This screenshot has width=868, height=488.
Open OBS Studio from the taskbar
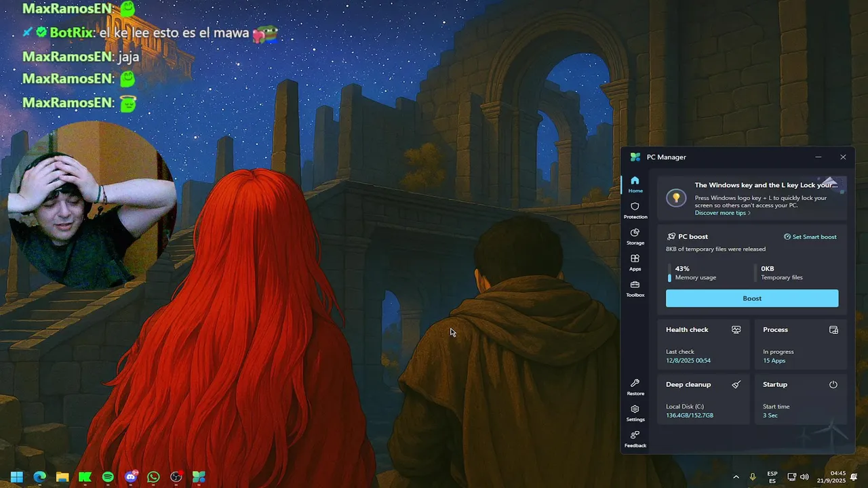176,477
